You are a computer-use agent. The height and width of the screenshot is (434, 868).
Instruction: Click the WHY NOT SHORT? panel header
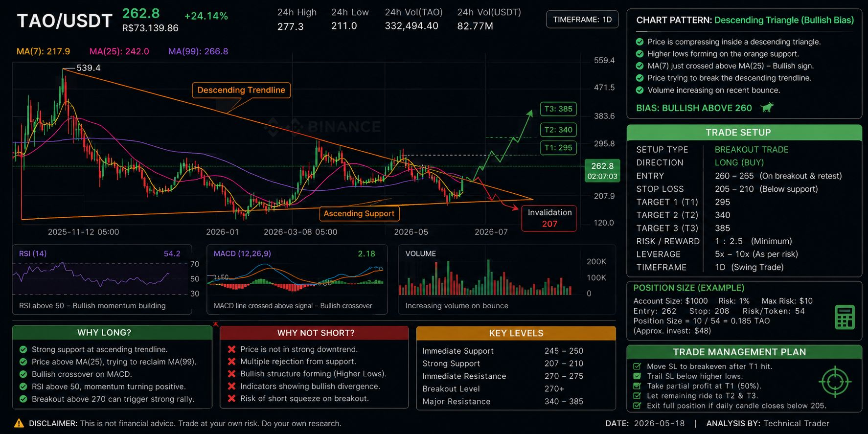tap(314, 333)
